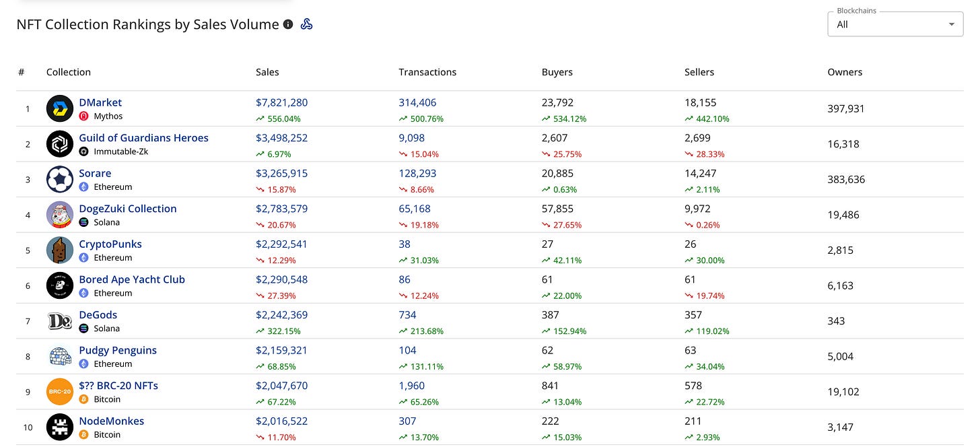Click the Ethereum icon under Sorare
This screenshot has height=447, width=980.
coord(84,186)
